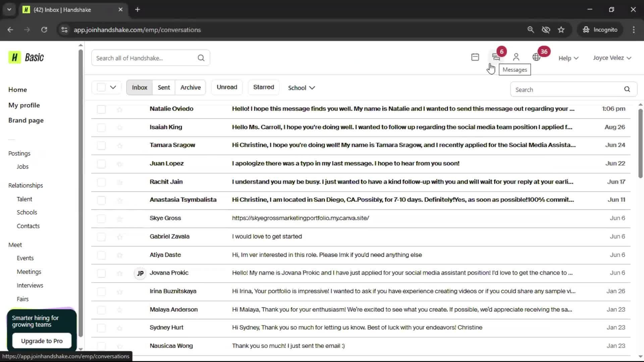Check the box for Isaiah King message

pos(101,128)
